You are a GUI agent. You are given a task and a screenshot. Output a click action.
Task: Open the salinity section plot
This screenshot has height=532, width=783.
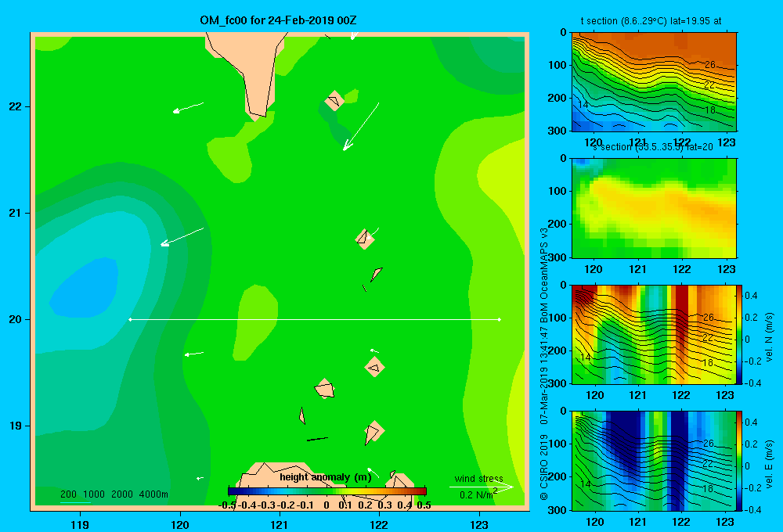[654, 208]
